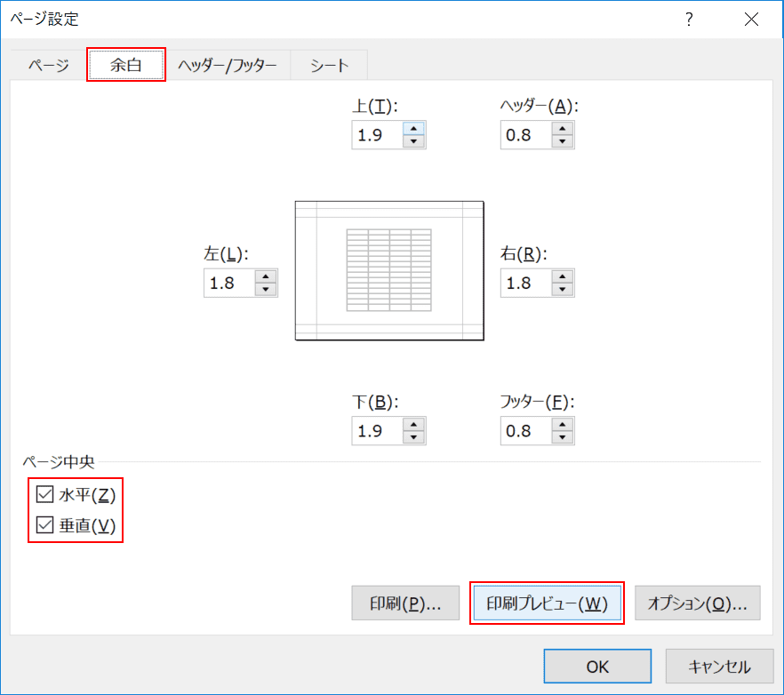Open オプション(O)... settings

pos(698,603)
